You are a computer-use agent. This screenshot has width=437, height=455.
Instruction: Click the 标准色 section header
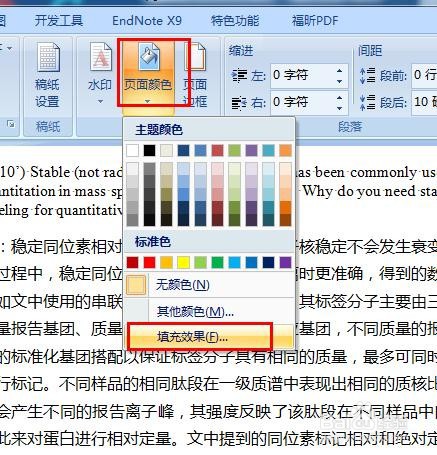(x=153, y=241)
